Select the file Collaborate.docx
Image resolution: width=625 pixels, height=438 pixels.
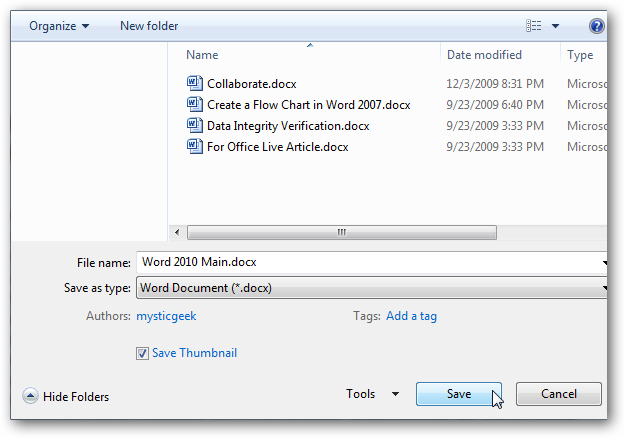[252, 84]
